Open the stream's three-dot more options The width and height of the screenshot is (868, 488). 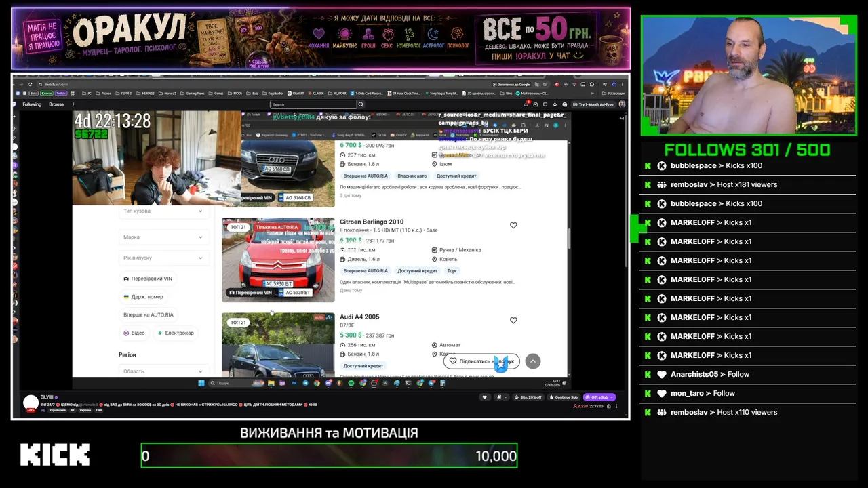coord(618,406)
